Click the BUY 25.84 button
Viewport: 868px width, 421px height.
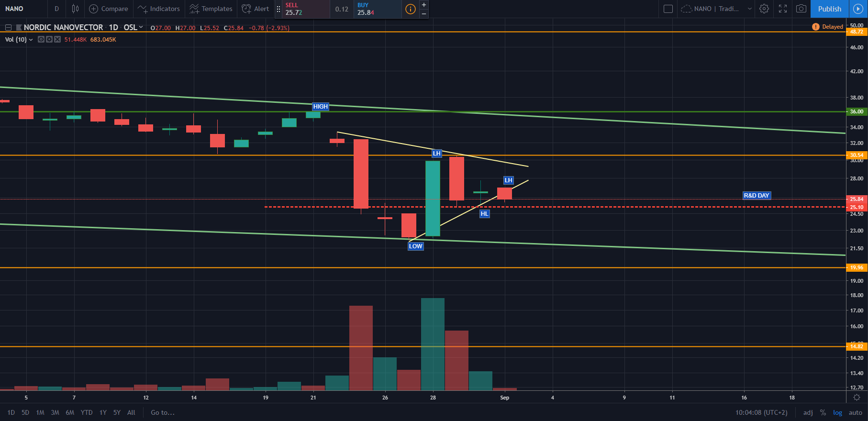[378, 9]
